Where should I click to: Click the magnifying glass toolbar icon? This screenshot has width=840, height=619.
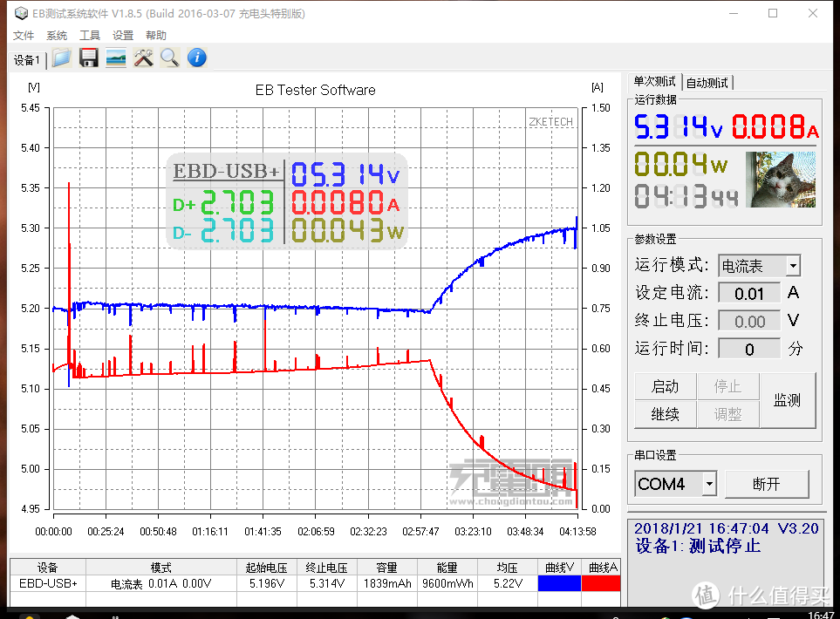(x=169, y=58)
